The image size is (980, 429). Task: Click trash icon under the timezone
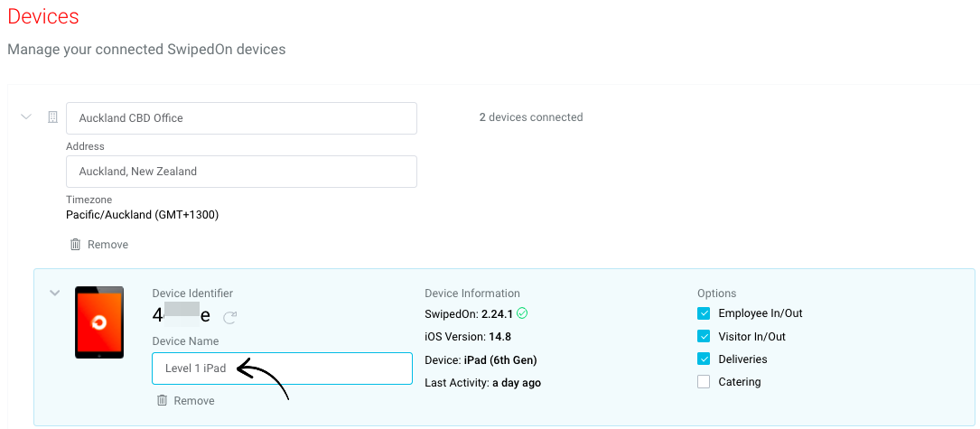pos(75,245)
